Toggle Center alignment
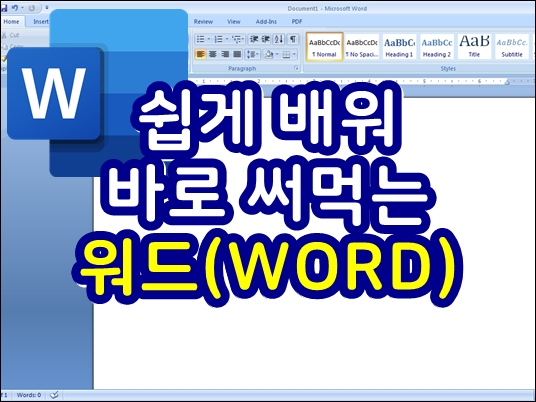The width and height of the screenshot is (536, 402). tap(213, 54)
